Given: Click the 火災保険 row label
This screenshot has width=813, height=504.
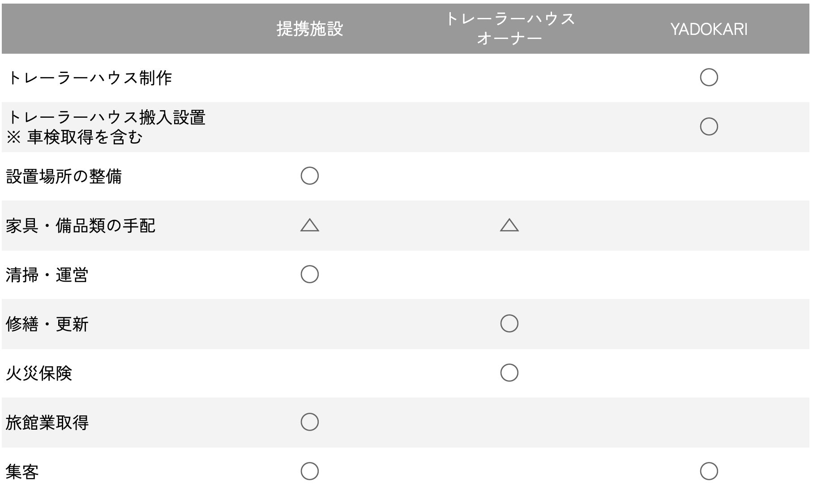Looking at the screenshot, I should [x=39, y=373].
